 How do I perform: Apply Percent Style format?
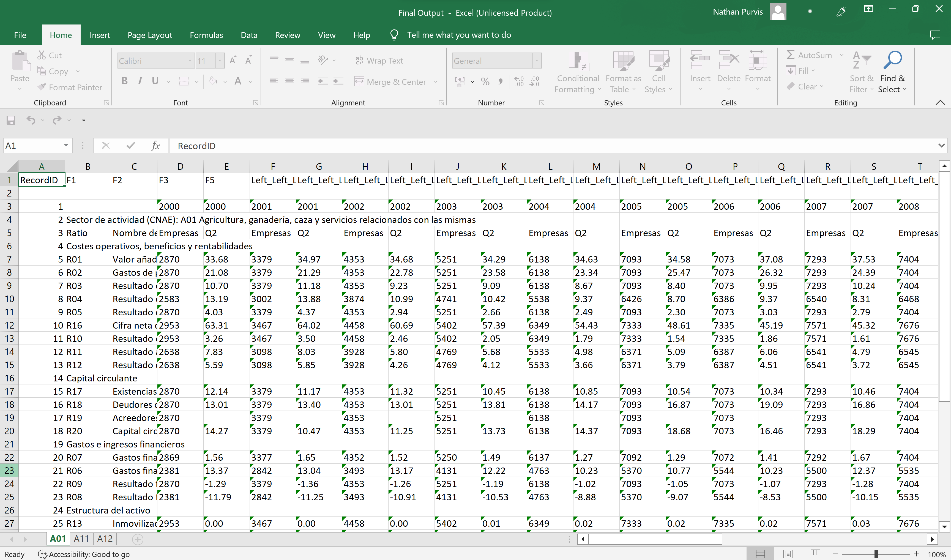(485, 81)
